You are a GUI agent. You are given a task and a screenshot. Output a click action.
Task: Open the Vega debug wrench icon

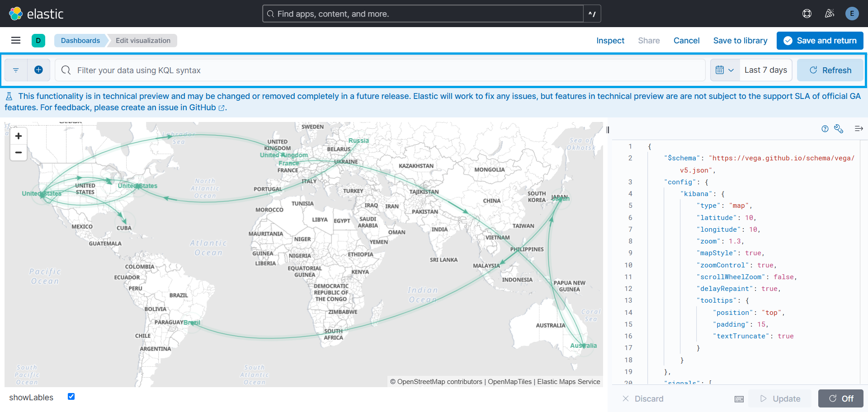coord(839,129)
